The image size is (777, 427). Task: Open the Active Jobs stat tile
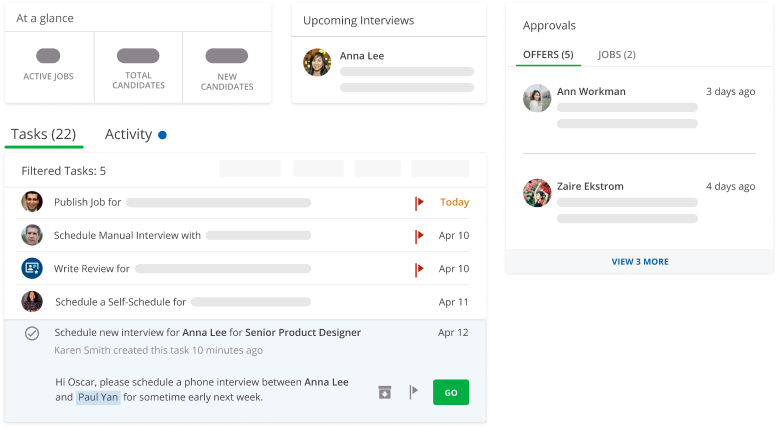[49, 66]
